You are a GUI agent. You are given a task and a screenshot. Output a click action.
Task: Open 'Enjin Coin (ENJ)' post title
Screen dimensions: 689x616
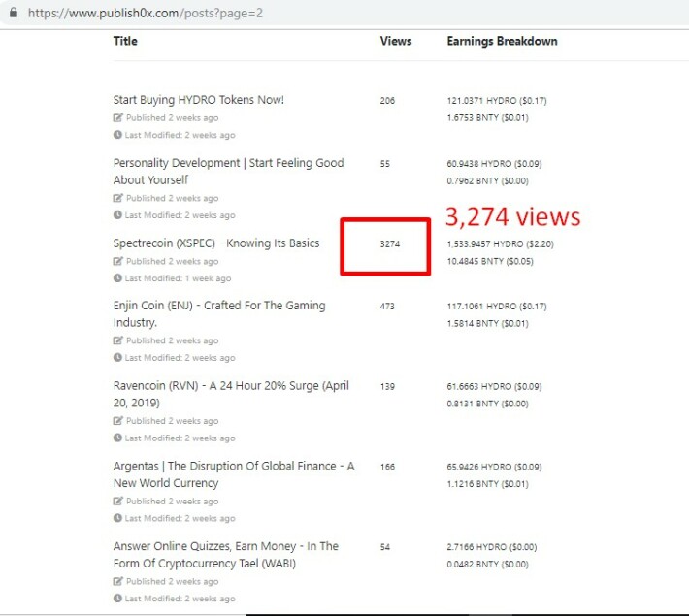tap(219, 313)
